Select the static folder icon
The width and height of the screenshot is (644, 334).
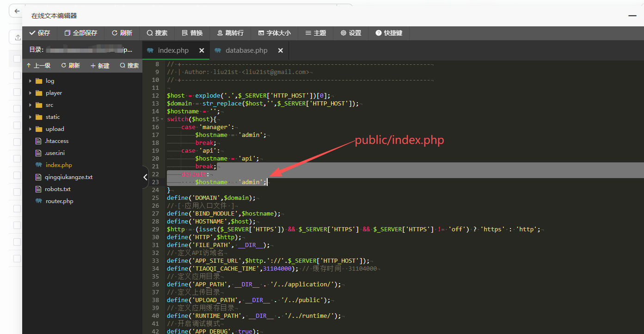tap(39, 117)
